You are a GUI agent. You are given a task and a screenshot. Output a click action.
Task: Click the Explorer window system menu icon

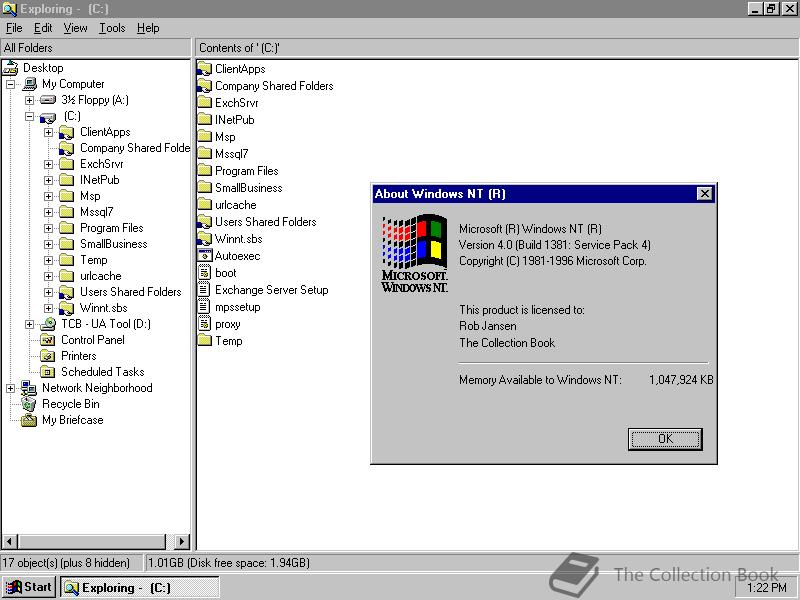point(10,9)
